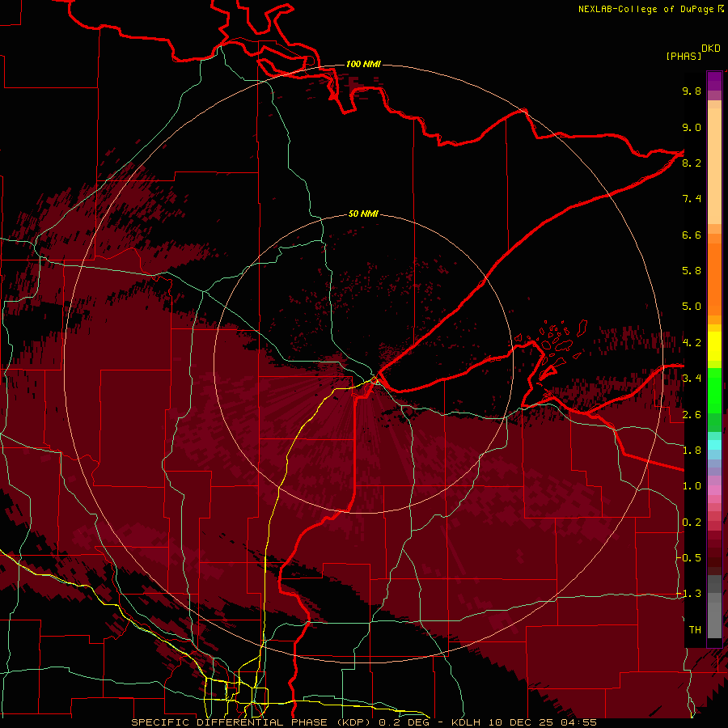Click the TH threshold label on legend
The image size is (728, 728).
[695, 629]
